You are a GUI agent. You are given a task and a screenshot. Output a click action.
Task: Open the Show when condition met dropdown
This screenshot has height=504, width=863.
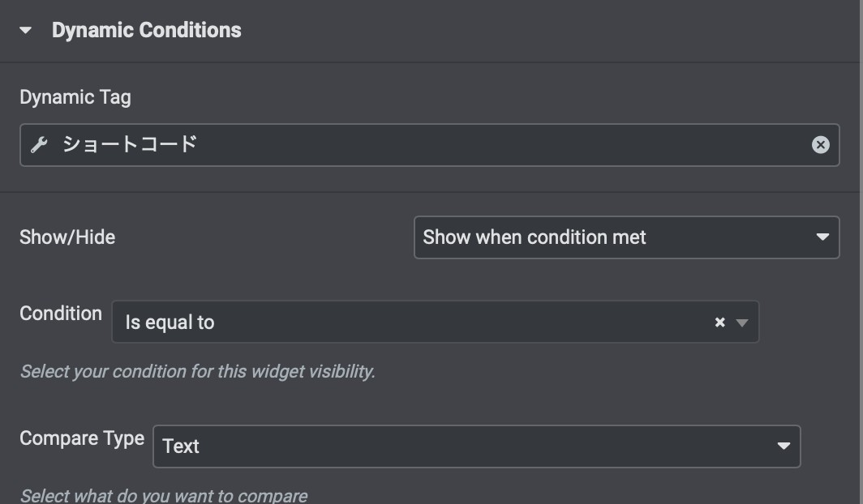click(x=626, y=237)
